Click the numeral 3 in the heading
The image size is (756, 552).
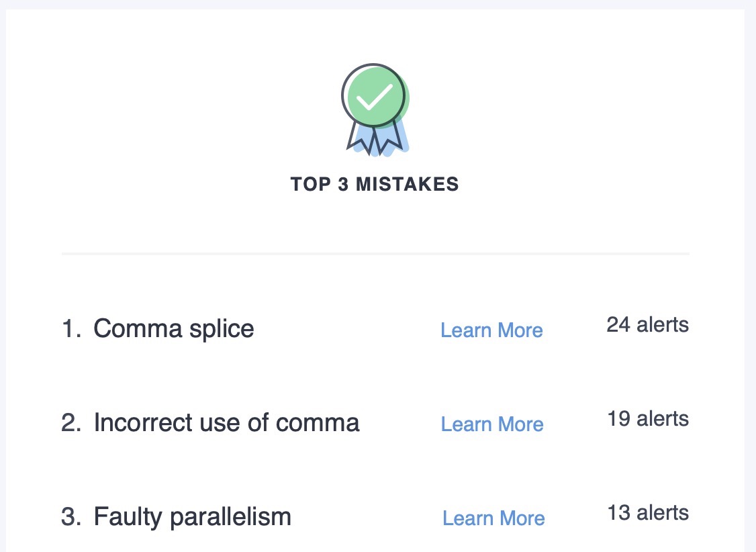343,184
